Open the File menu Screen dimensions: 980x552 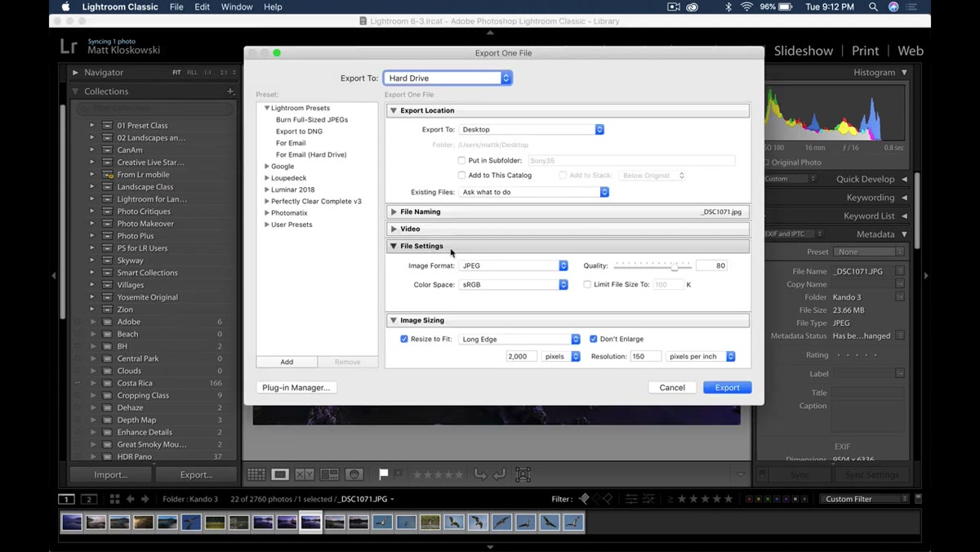point(176,7)
